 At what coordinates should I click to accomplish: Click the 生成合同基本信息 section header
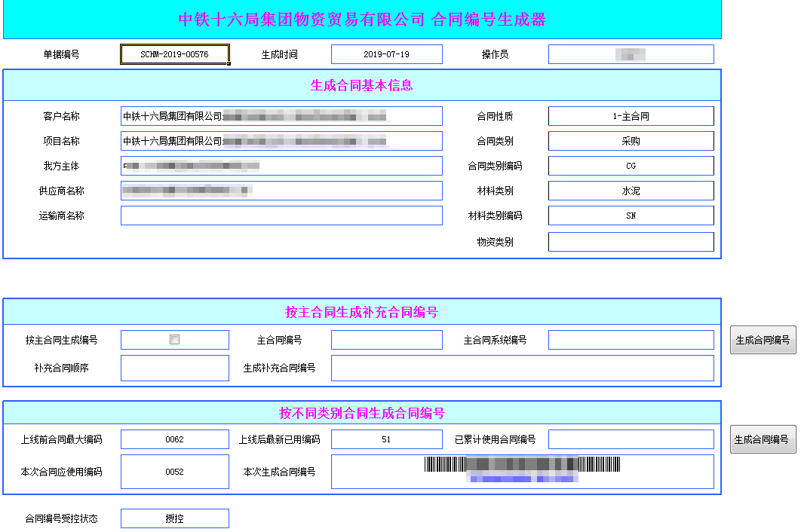pos(362,85)
